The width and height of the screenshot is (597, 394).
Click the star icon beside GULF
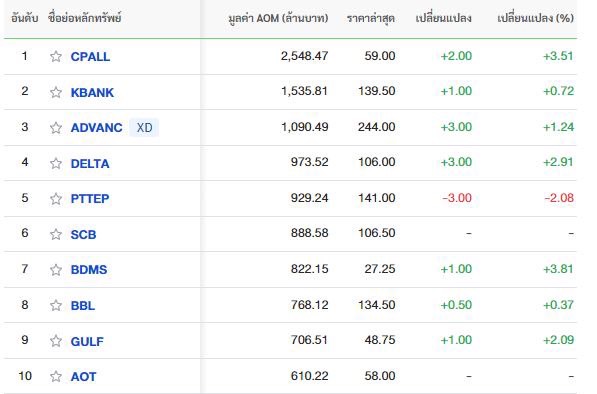[x=56, y=341]
